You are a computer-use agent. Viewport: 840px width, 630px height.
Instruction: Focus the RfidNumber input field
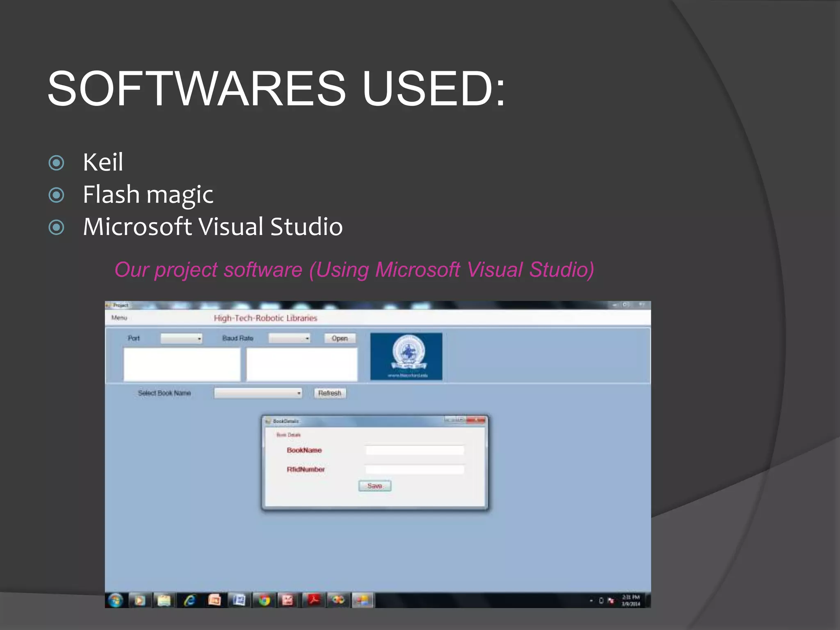(415, 470)
